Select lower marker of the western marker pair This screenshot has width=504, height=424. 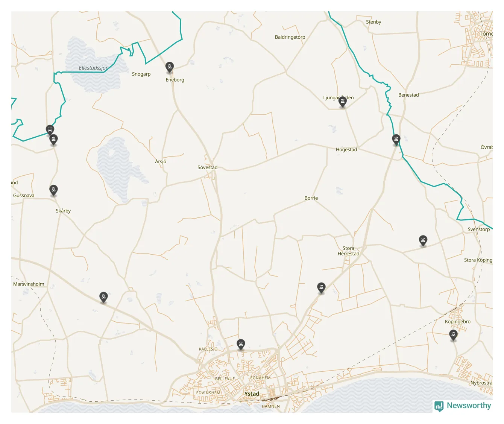pyautogui.click(x=54, y=139)
